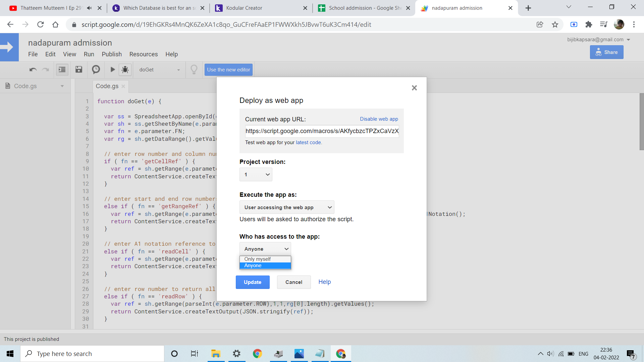Click the debug bug icon
Viewport: 644px width, 362px height.
click(125, 70)
